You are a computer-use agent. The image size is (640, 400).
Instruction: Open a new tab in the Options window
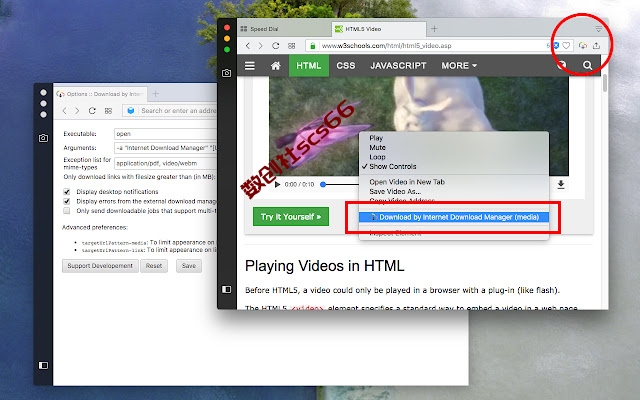click(x=156, y=94)
